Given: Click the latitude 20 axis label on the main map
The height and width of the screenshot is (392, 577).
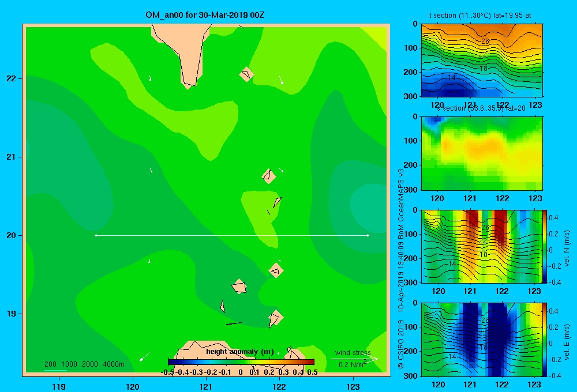Looking at the screenshot, I should tap(12, 235).
